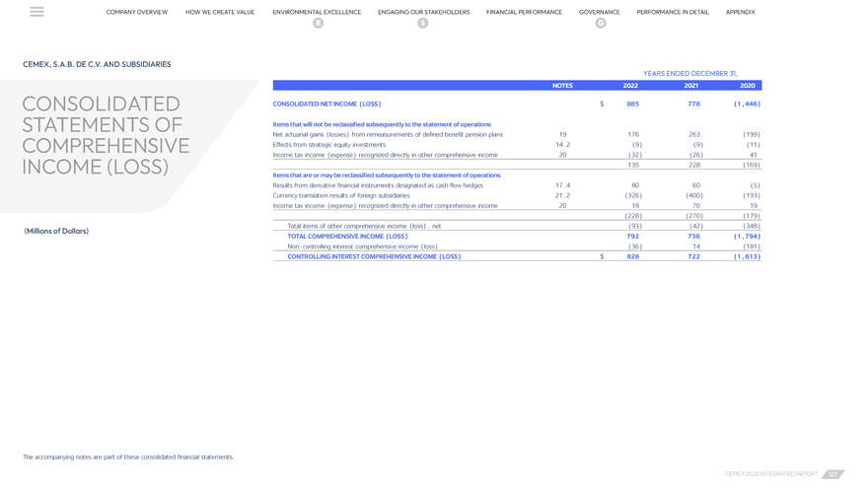The width and height of the screenshot is (868, 488).
Task: Click the 'Years ended December 31,' header
Action: (689, 73)
